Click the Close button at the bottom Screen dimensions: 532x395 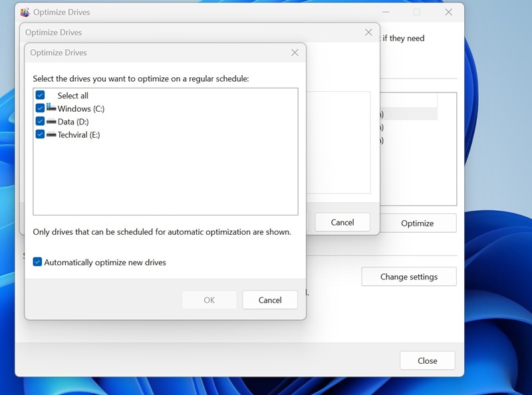427,360
